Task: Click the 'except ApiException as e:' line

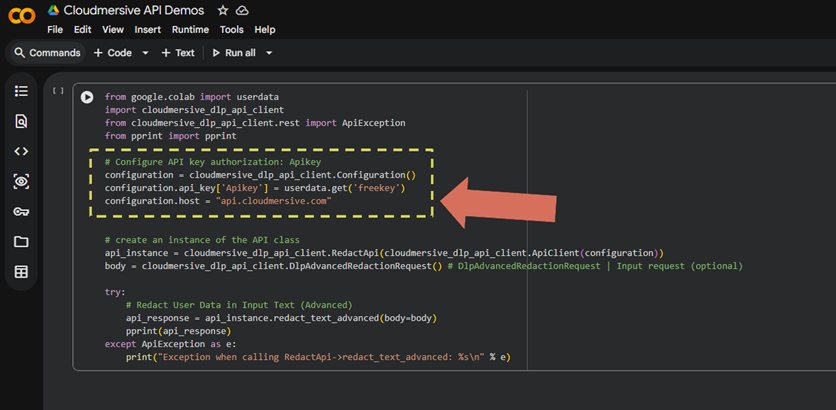Action: pyautogui.click(x=173, y=344)
